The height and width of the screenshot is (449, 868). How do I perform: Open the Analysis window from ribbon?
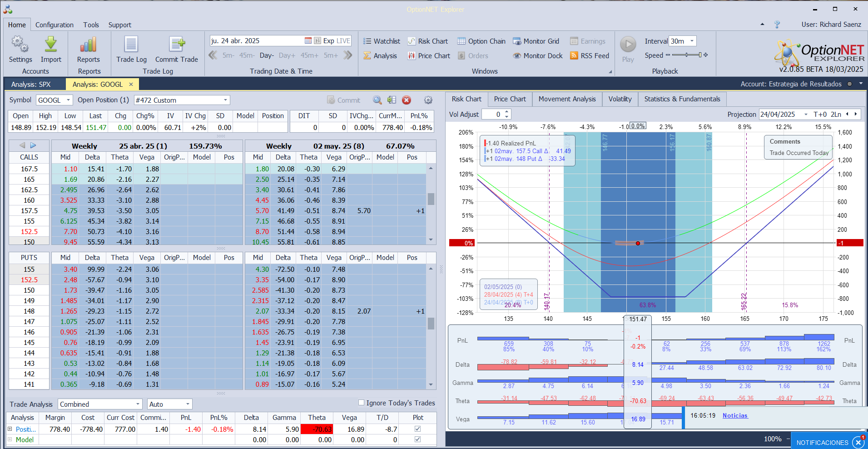[380, 56]
